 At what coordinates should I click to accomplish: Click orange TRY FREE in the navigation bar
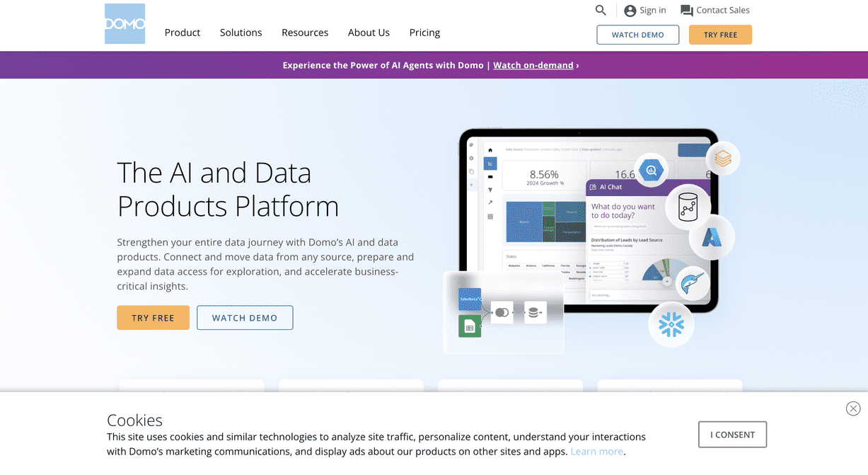pyautogui.click(x=720, y=35)
